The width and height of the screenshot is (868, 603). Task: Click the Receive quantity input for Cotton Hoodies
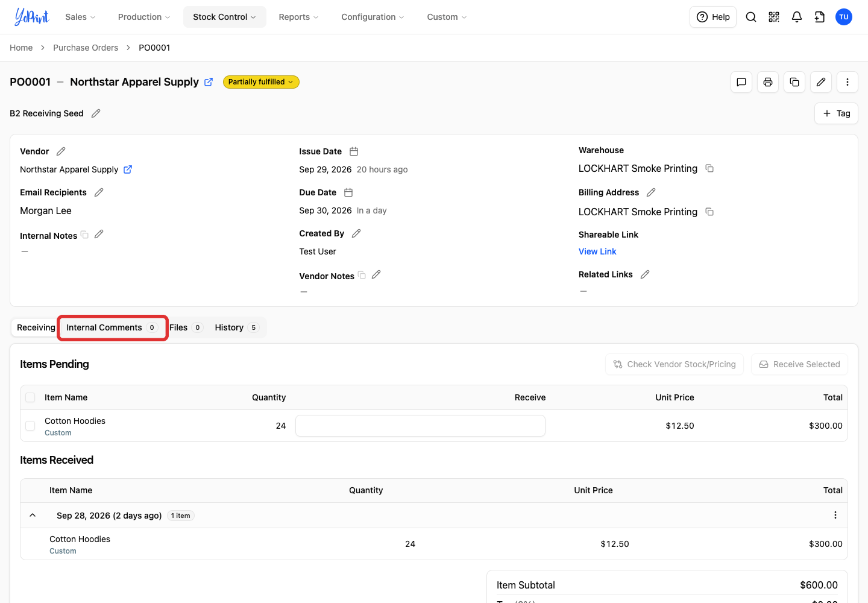[420, 426]
